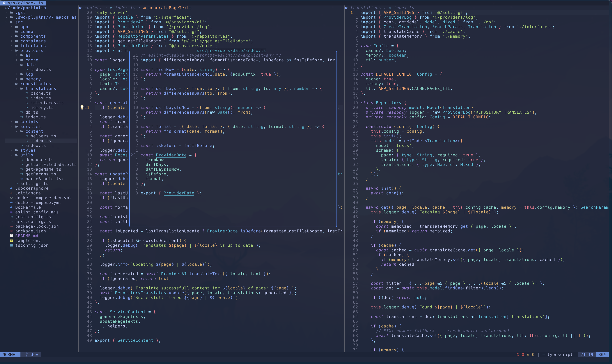The height and width of the screenshot is (364, 612).
Task: Click the React icon beside parseBionic.tsx
Action: point(22,179)
